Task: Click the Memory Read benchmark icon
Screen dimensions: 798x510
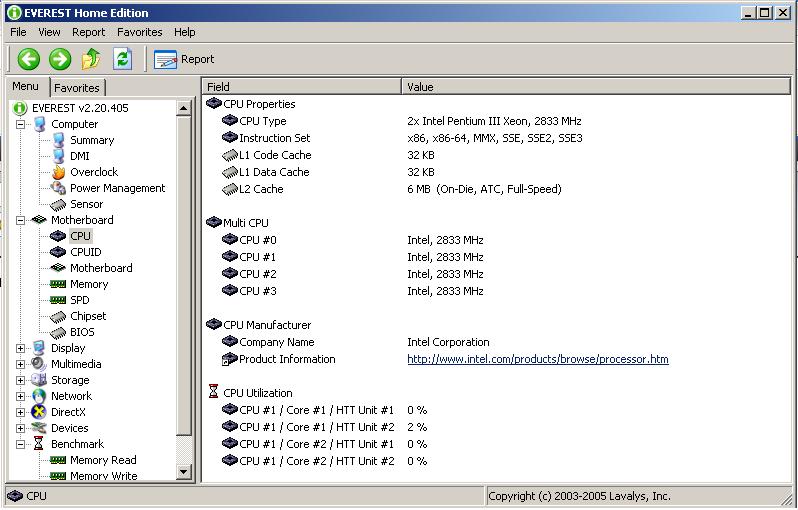Action: click(x=58, y=460)
